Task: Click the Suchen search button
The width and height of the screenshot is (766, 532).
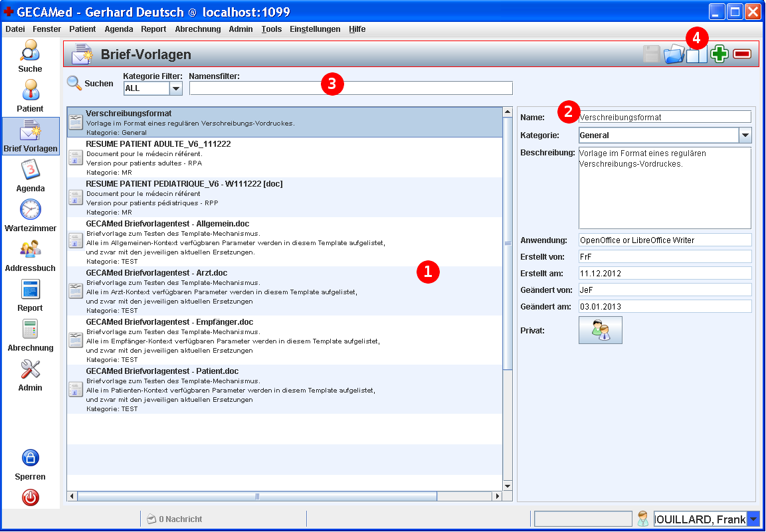Action: pyautogui.click(x=90, y=84)
